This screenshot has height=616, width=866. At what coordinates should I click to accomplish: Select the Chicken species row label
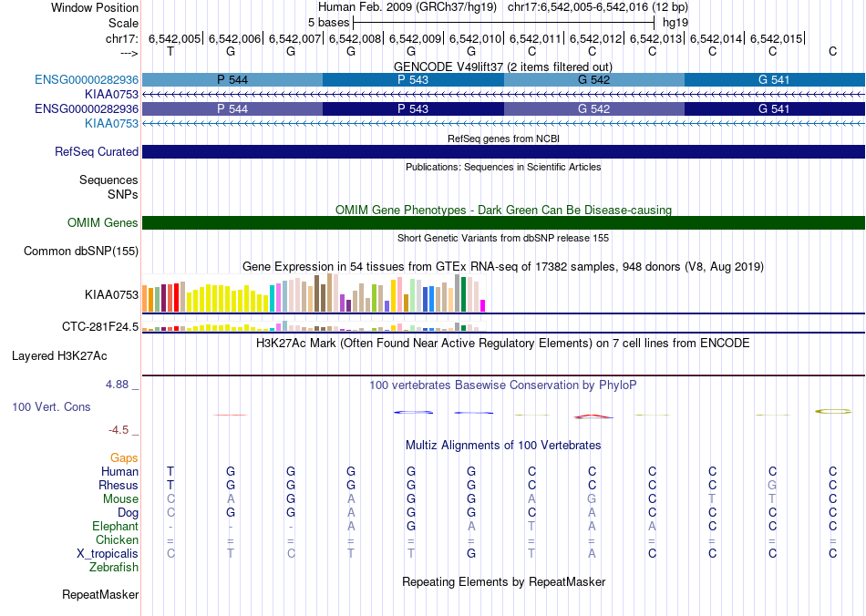[117, 539]
